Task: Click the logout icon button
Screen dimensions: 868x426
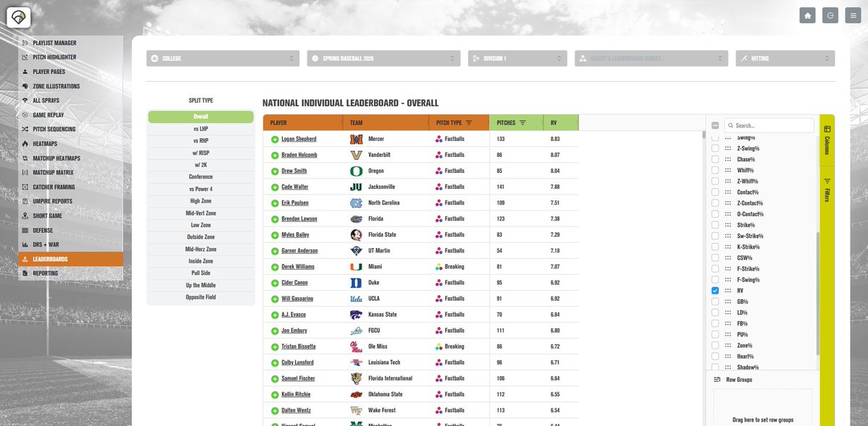Action: [830, 15]
